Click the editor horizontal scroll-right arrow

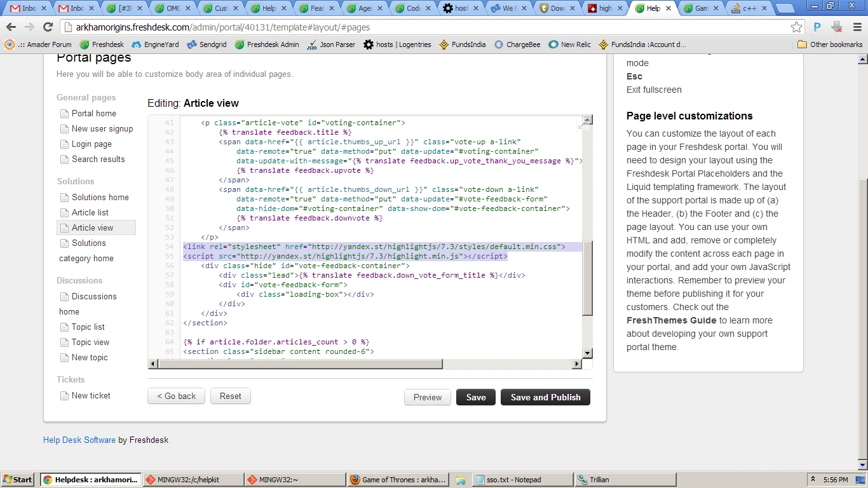pos(577,364)
